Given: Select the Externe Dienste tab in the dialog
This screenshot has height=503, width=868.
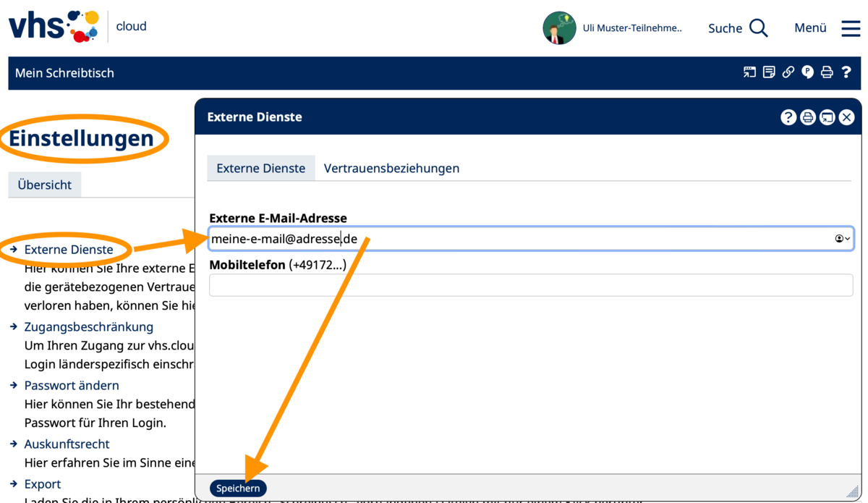Looking at the screenshot, I should (261, 168).
